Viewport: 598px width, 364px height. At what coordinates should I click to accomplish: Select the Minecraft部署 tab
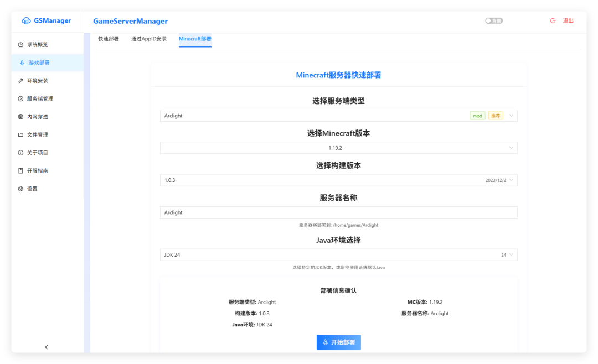pos(195,39)
